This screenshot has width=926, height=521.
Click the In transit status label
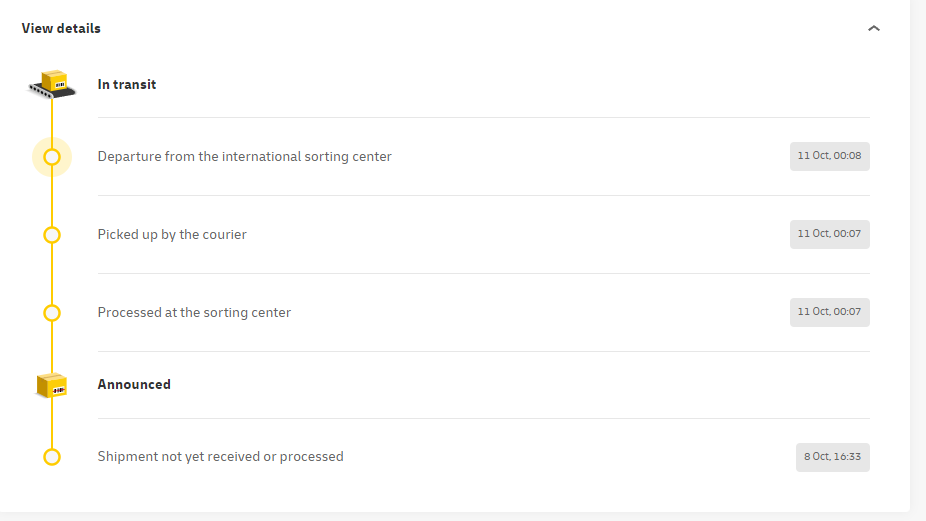tap(127, 85)
